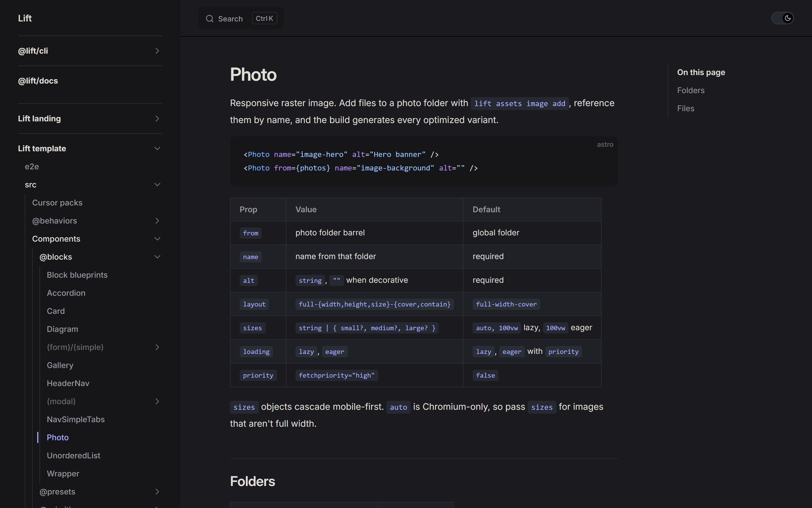Expand the @lift/cli section chevron
This screenshot has height=508, width=812.
tap(157, 51)
